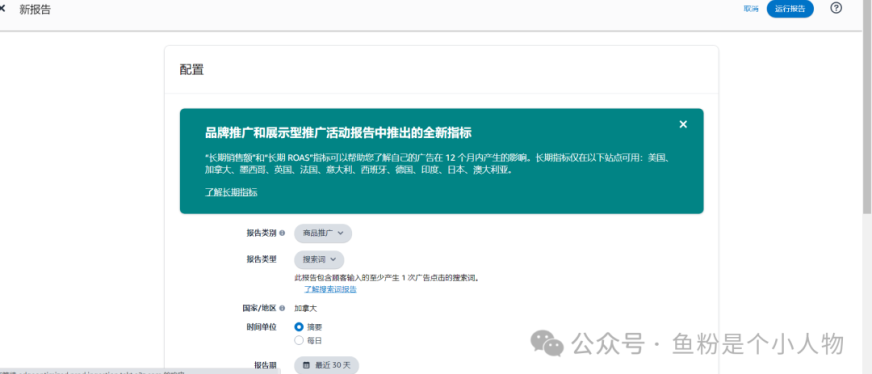The height and width of the screenshot is (374, 872).
Task: Open the 了解搜索词报告 link
Action: click(x=330, y=290)
